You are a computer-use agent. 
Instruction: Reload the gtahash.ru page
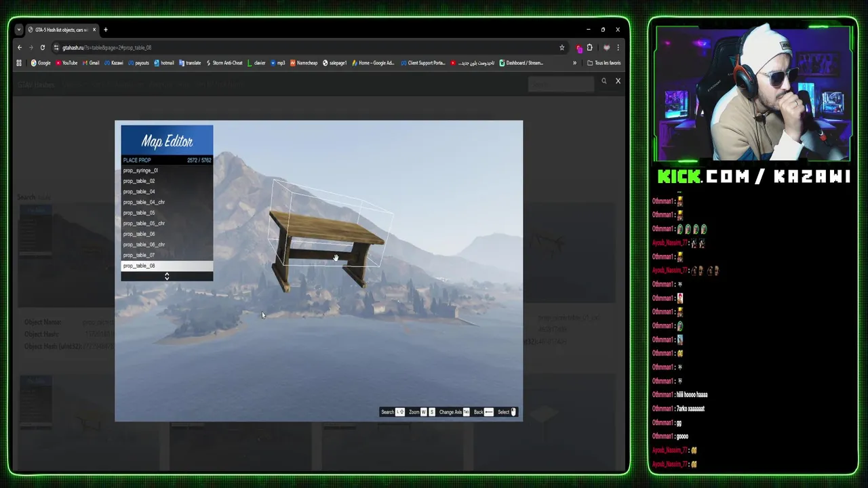pyautogui.click(x=42, y=47)
